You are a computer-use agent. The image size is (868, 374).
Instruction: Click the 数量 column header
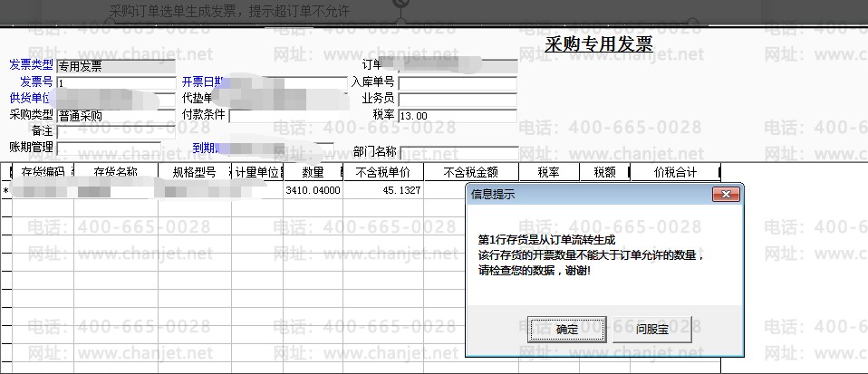pos(313,172)
